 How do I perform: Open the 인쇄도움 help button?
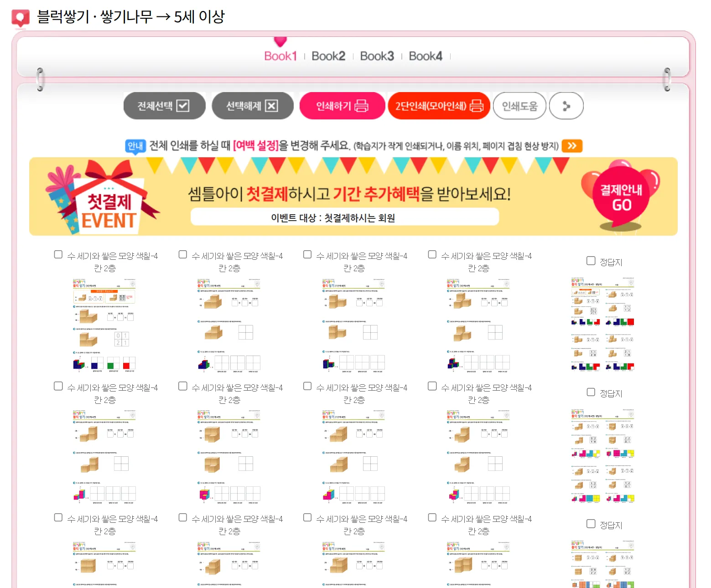coord(519,106)
